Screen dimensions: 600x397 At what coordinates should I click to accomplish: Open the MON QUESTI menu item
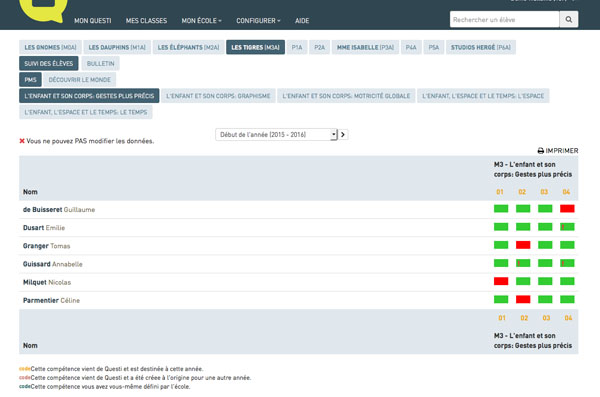pos(93,21)
